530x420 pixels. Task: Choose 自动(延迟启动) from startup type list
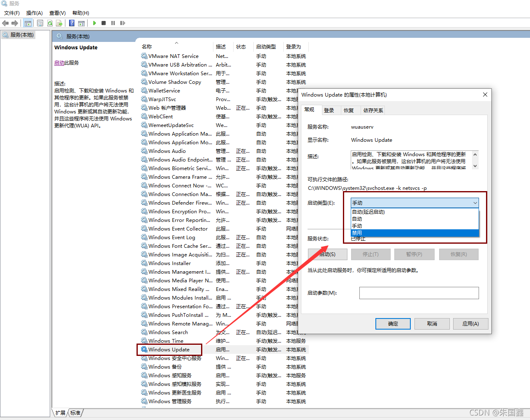point(415,212)
